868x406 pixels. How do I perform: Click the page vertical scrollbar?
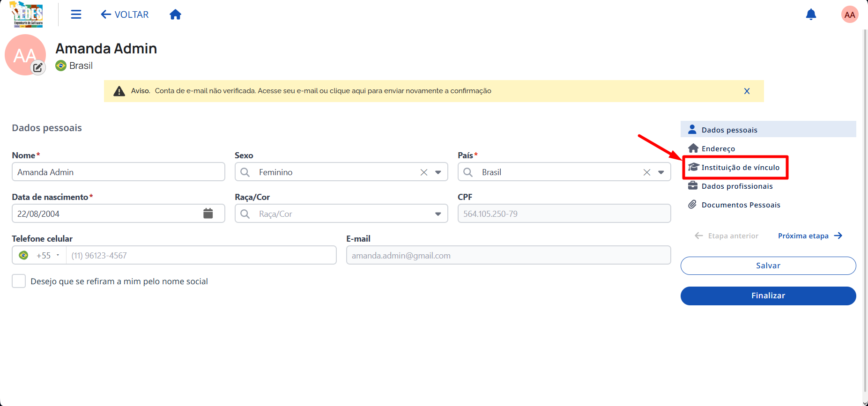(x=865, y=211)
